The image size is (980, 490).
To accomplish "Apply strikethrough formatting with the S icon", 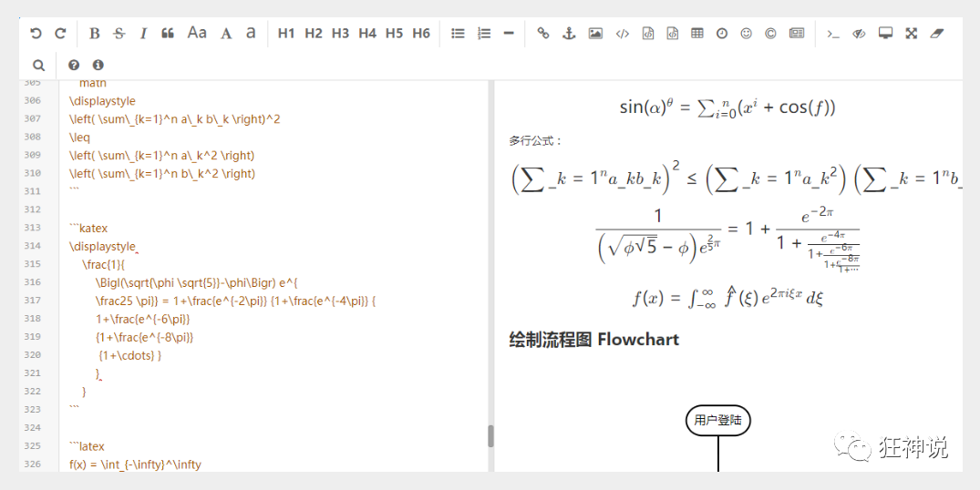I will click(119, 33).
